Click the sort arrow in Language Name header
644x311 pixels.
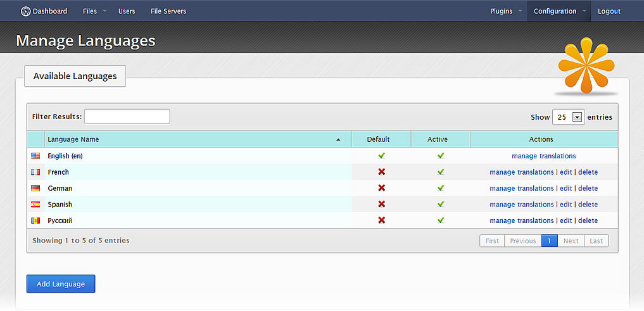tap(338, 139)
